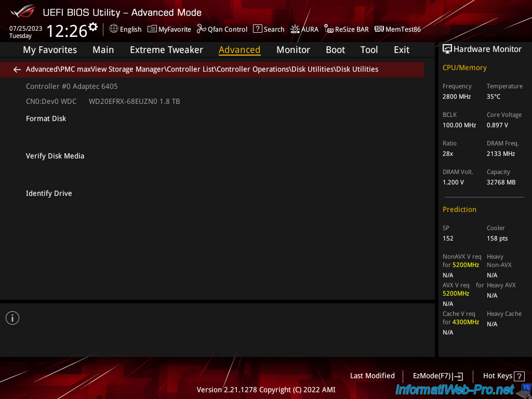Select Identify Drive option

pos(49,193)
